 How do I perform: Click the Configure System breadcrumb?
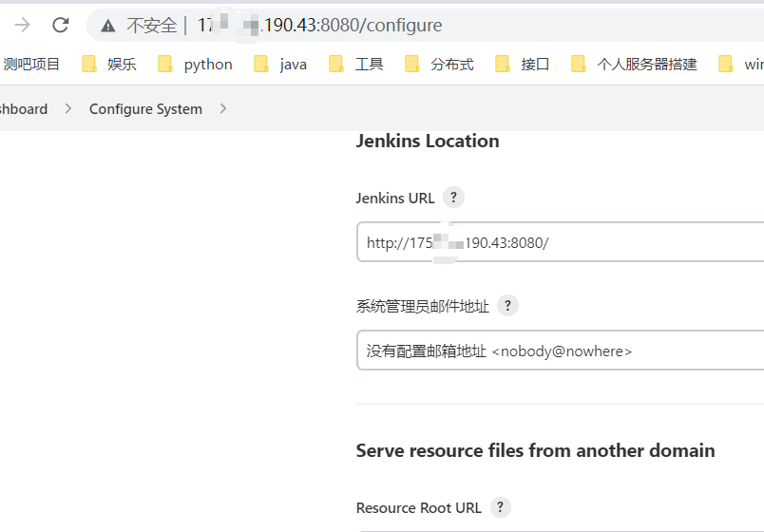click(145, 109)
